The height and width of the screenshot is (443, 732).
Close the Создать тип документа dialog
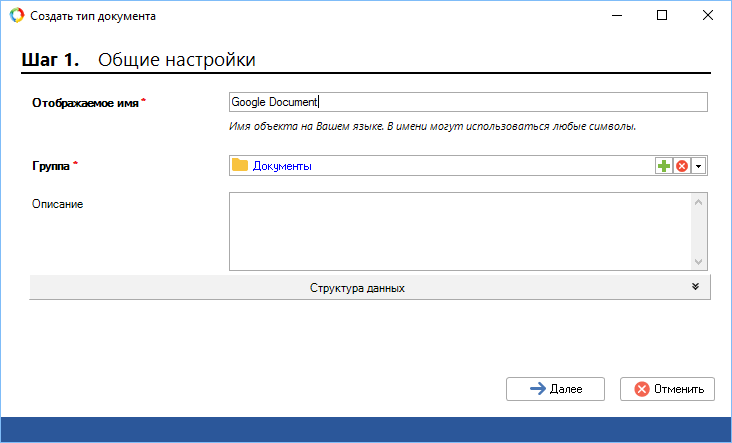(x=708, y=16)
